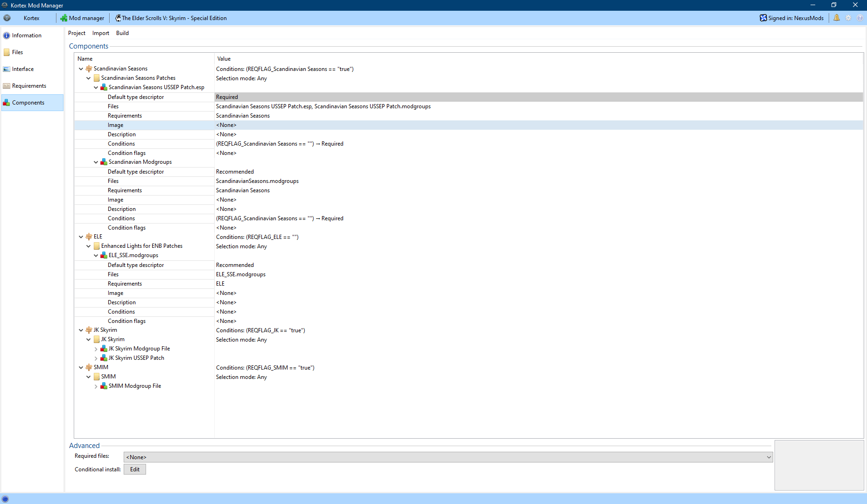Open the Build menu

[x=122, y=33]
